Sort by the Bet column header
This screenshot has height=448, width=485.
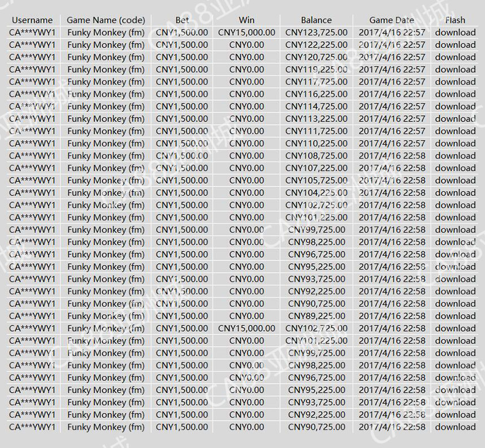(x=181, y=20)
